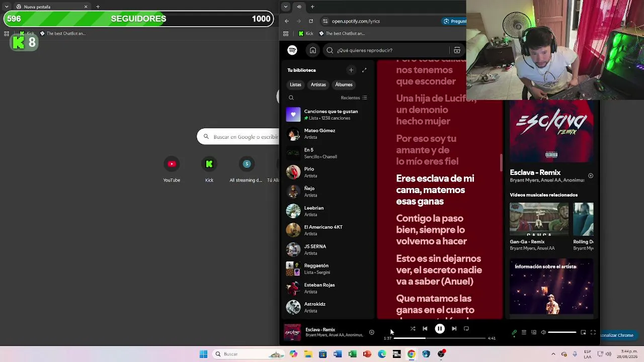The image size is (644, 362).
Task: Search within Tu biblioteca
Action: [291, 98]
